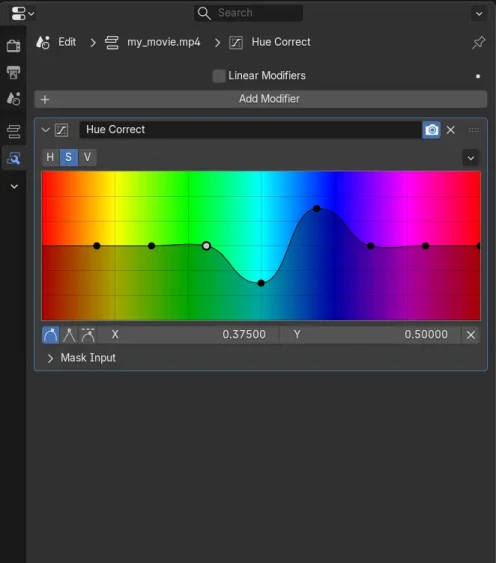Screen dimensions: 496x563
Task: Collapse the Hue Correct modifier panel
Action: 46,130
